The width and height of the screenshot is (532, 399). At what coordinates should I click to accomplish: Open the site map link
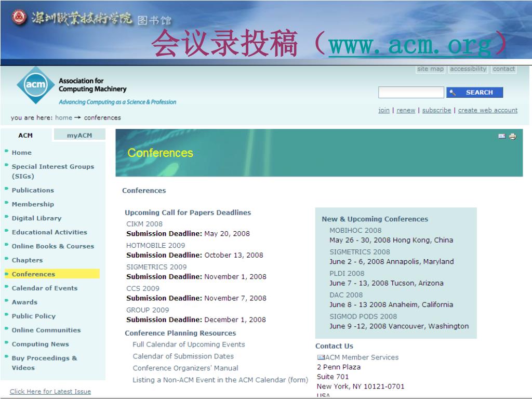coord(430,69)
